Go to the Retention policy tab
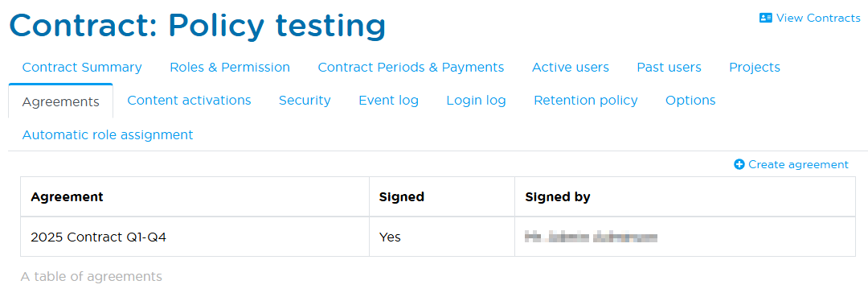This screenshot has height=293, width=868. (x=586, y=101)
